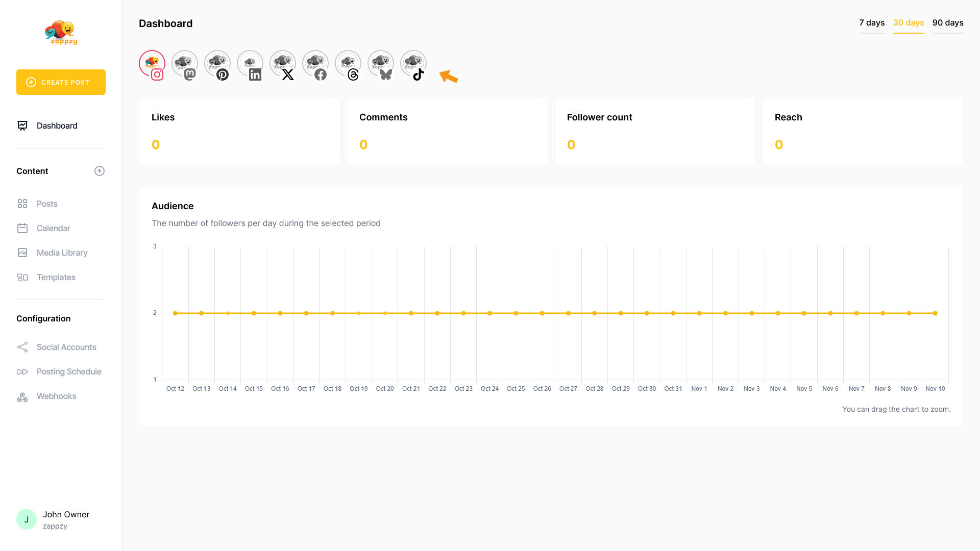Click the Nov 10 data point on chart
The width and height of the screenshot is (980, 551).
[x=935, y=313]
